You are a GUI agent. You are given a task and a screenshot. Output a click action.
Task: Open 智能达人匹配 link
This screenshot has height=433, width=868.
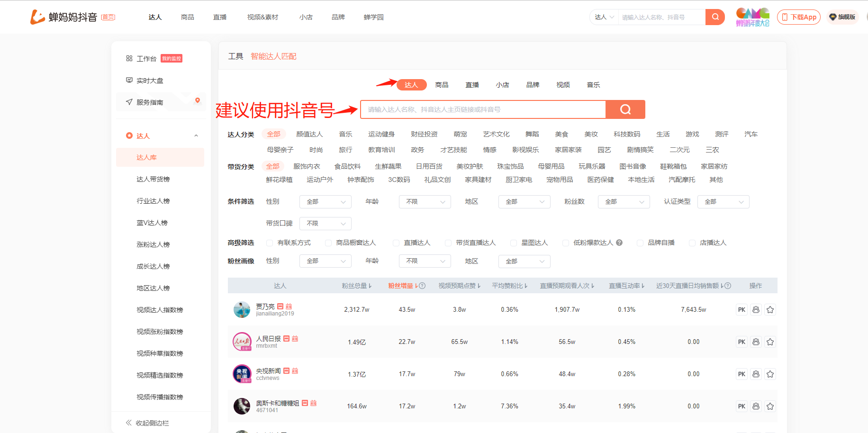point(273,56)
